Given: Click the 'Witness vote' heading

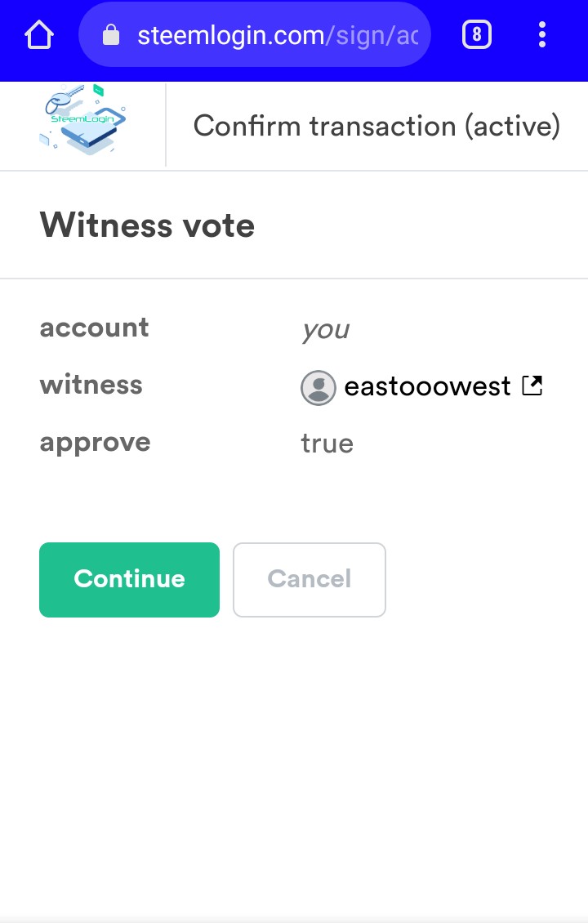Looking at the screenshot, I should tap(147, 225).
